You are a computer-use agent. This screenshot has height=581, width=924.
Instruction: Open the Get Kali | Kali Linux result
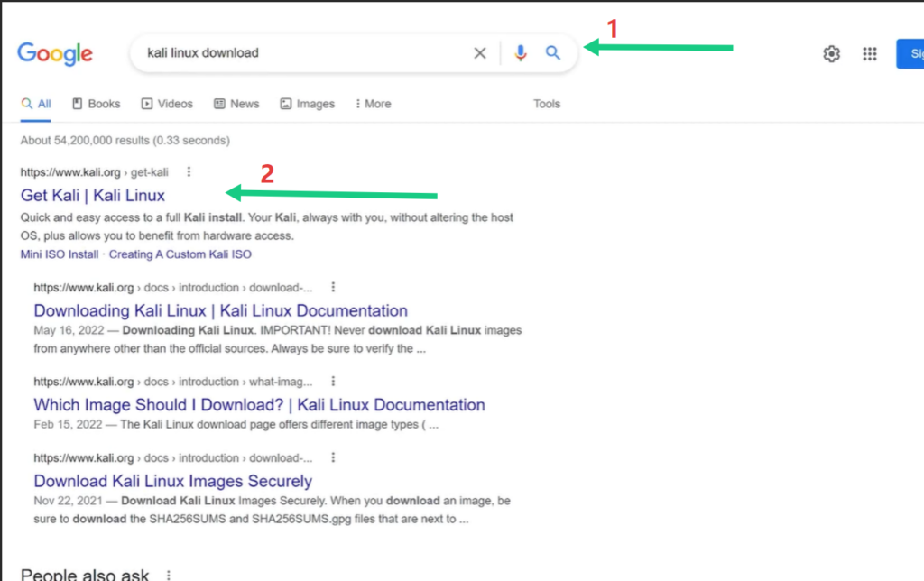point(93,196)
